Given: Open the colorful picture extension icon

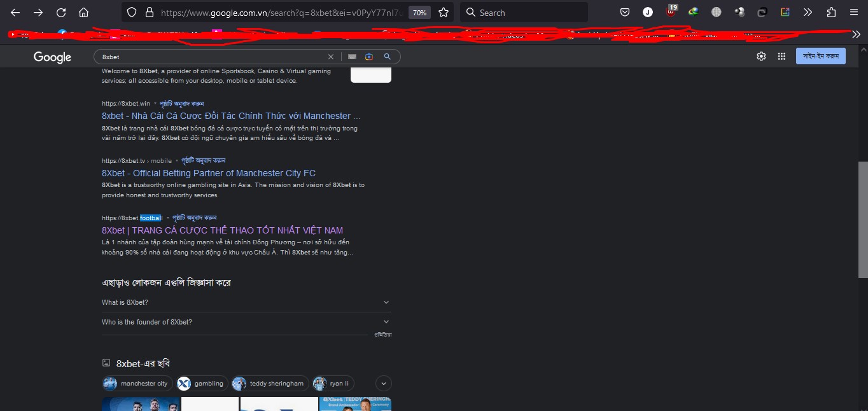Looking at the screenshot, I should [x=785, y=12].
